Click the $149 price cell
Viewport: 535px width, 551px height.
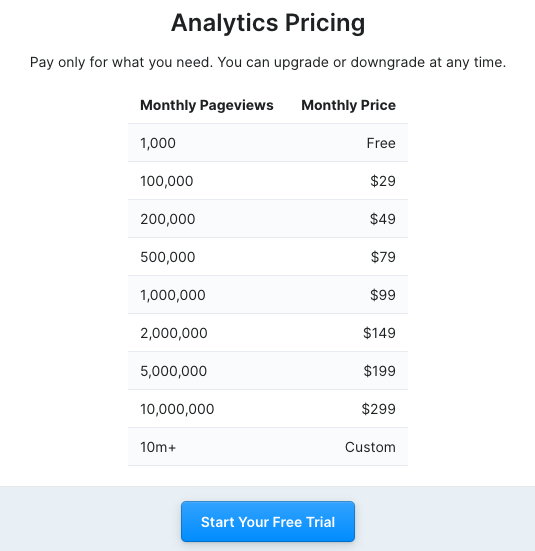347,333
